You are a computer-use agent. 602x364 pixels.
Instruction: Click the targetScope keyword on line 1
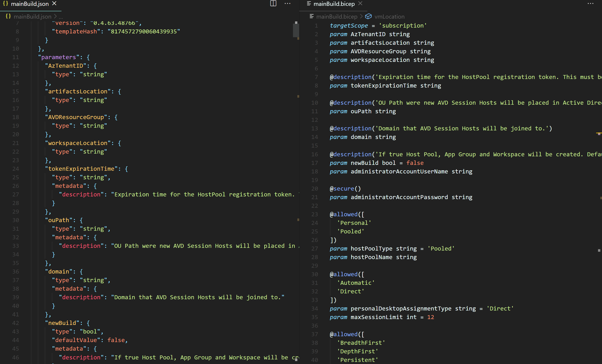click(x=349, y=26)
